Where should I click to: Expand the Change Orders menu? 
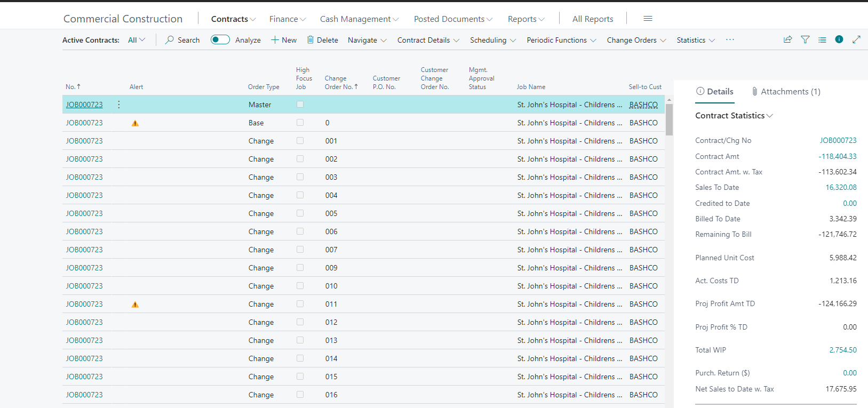click(x=636, y=40)
